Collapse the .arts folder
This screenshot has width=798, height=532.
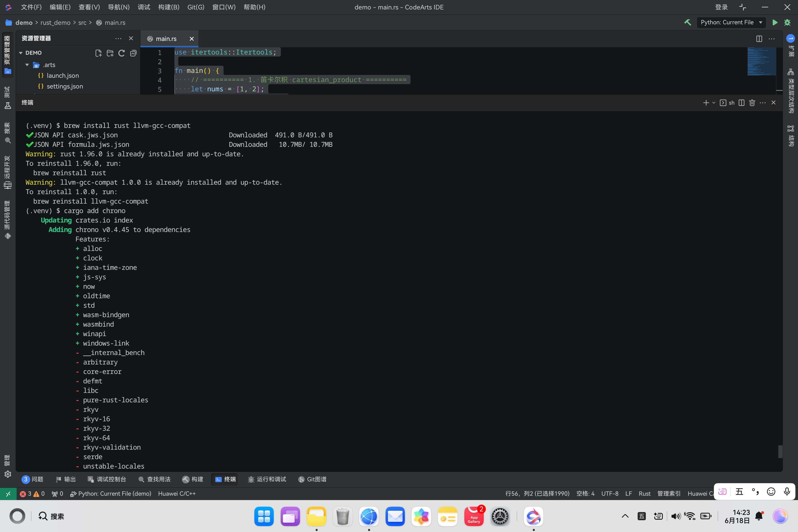point(27,65)
